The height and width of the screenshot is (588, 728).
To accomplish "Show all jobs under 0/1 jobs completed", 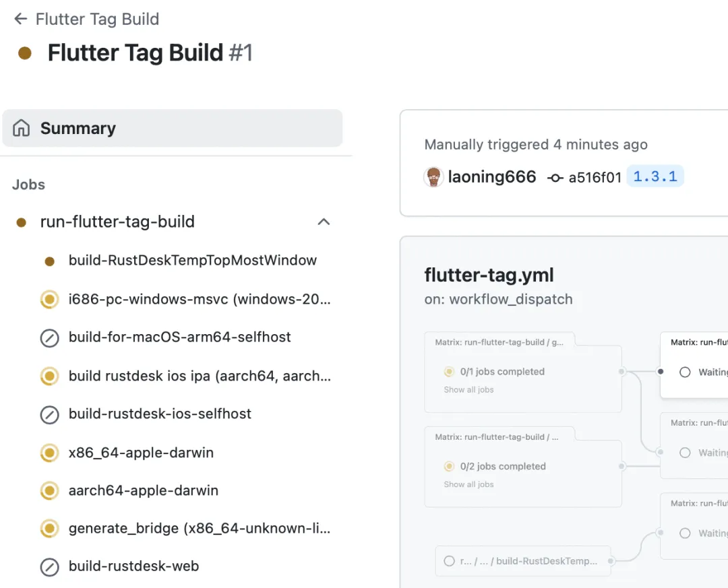I will coord(468,390).
